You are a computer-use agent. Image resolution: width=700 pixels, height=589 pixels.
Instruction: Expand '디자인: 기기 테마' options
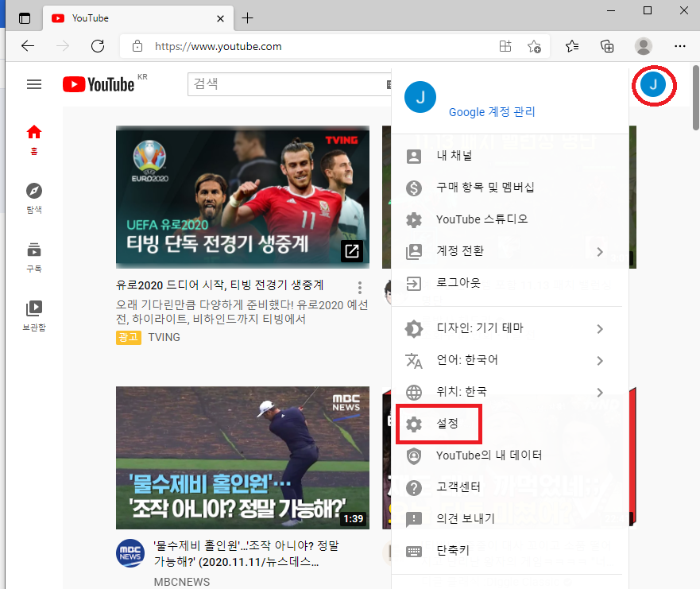click(x=510, y=328)
